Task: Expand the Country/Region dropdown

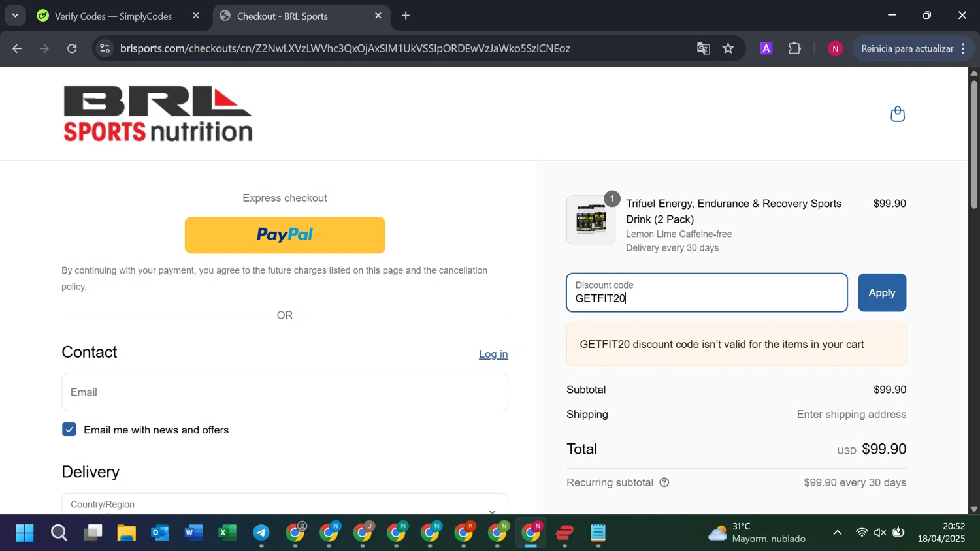Action: [x=285, y=504]
